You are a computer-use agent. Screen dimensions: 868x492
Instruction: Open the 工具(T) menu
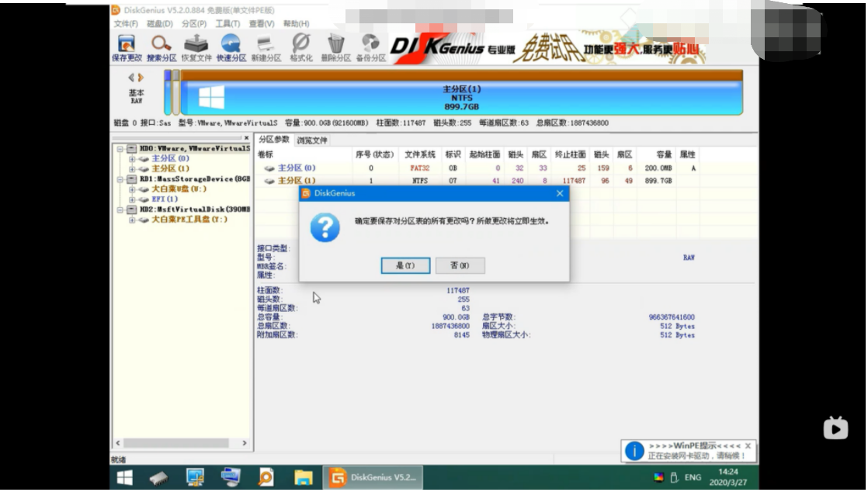pyautogui.click(x=227, y=24)
